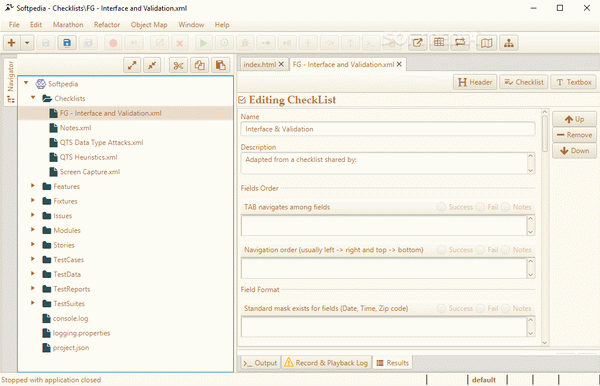Click the Save All multi-disk icon

[x=88, y=43]
